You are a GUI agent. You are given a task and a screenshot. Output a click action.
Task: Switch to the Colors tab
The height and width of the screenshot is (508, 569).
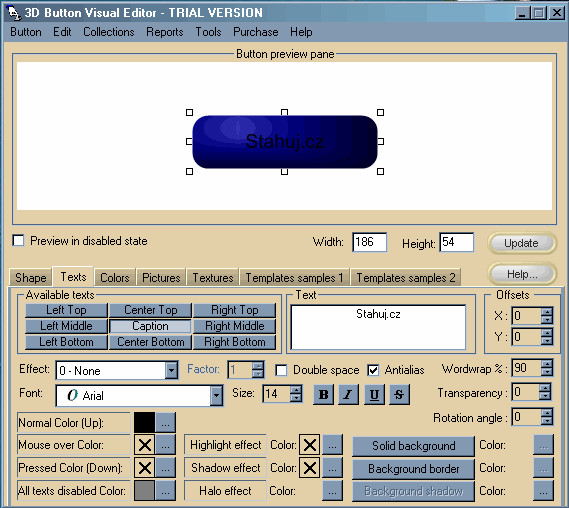coord(115,278)
